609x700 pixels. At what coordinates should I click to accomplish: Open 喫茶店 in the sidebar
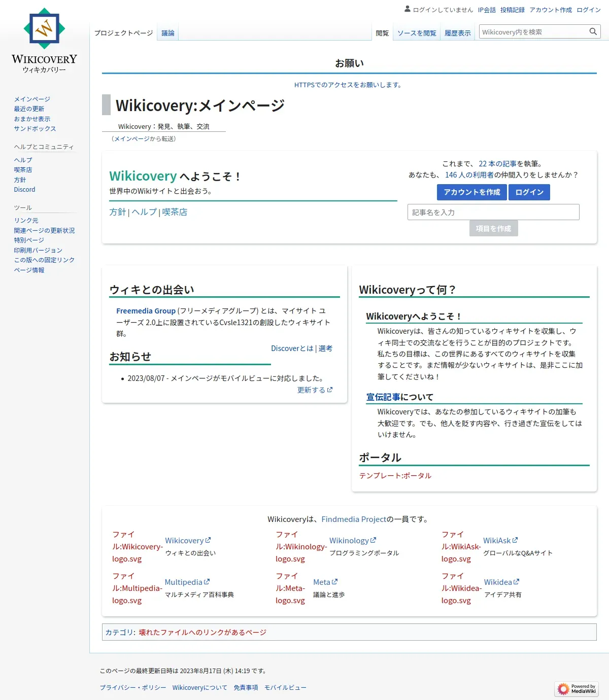click(x=23, y=169)
